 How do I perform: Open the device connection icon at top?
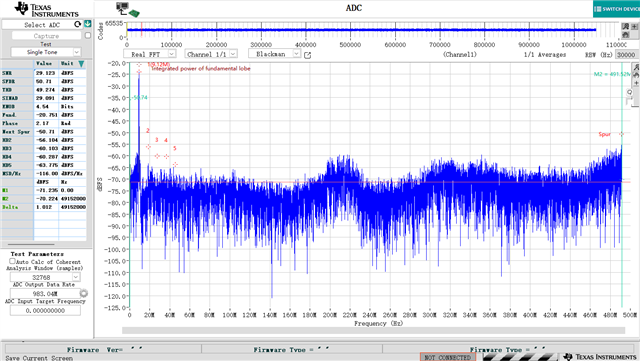tap(128, 9)
